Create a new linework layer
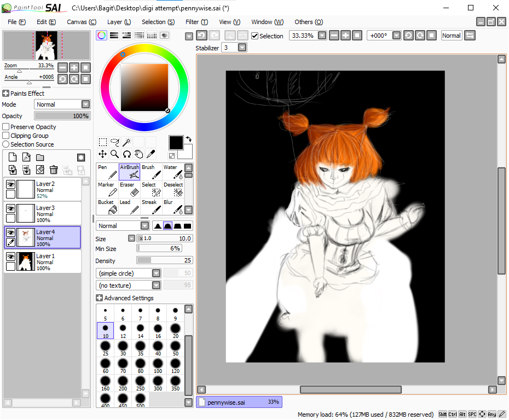 (26, 157)
